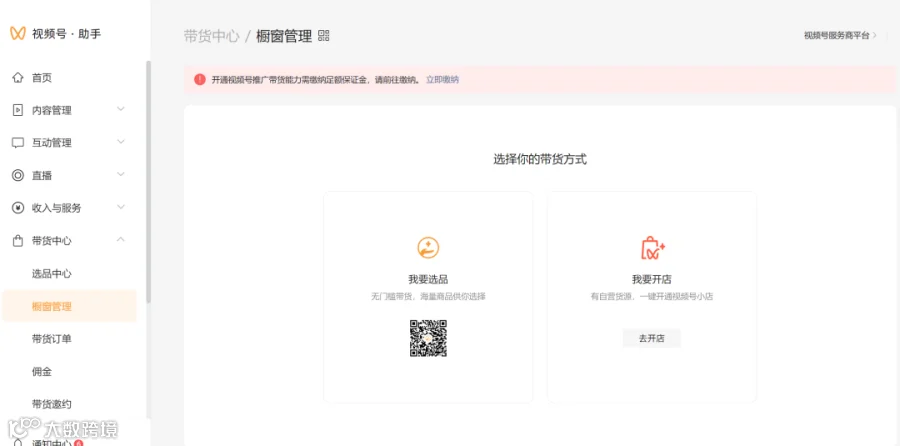Click the QR code icon beside 橱窗管理 title
The height and width of the screenshot is (446, 900).
click(x=324, y=36)
